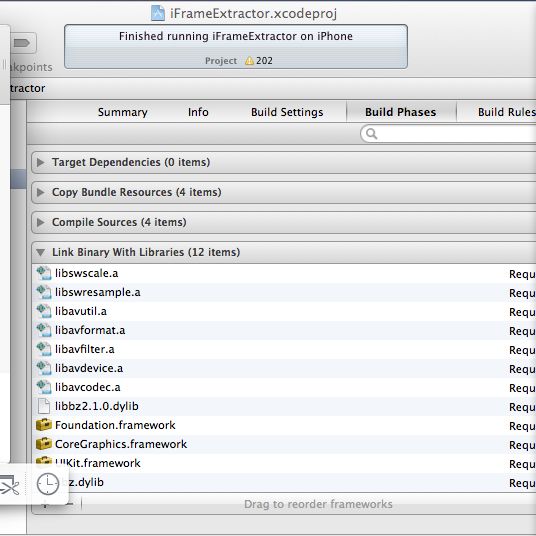Viewport: 536px width, 536px height.
Task: Click the clock history icon at bottom left
Action: pos(48,484)
